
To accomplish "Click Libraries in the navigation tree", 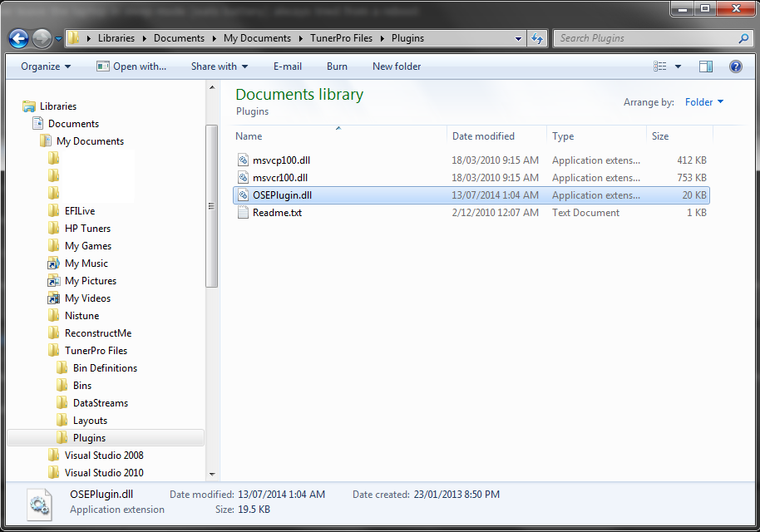I will click(x=58, y=106).
